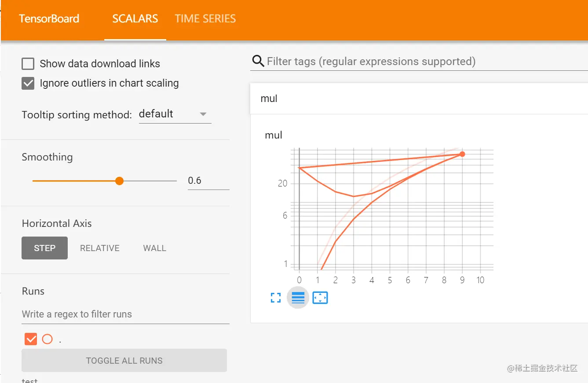Click the smoothing value 0.6 input

point(208,181)
